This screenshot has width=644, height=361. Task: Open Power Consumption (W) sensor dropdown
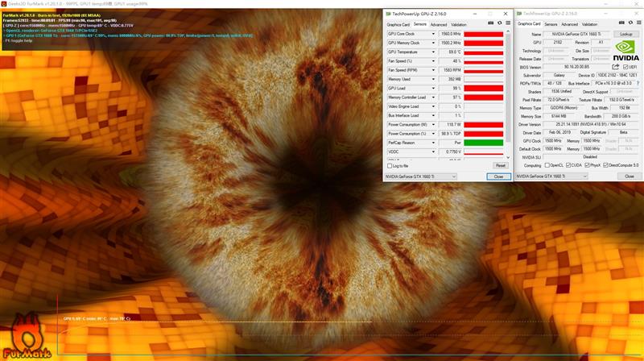[x=433, y=125]
